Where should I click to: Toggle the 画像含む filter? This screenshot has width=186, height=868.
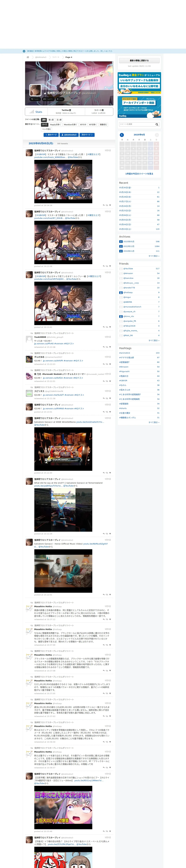[x=103, y=125]
